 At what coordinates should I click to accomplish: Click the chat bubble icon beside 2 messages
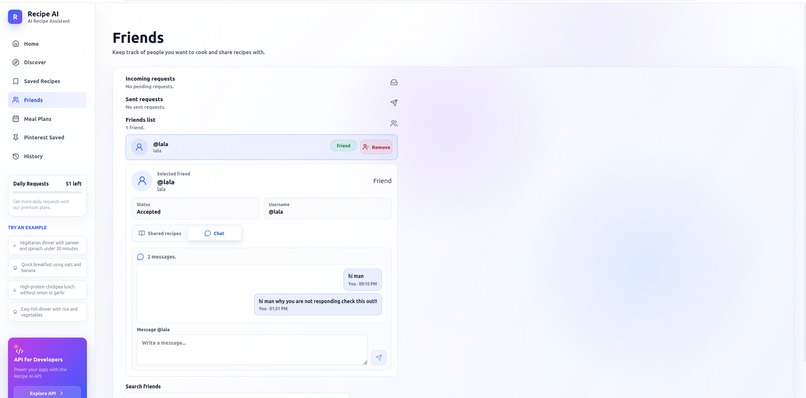pyautogui.click(x=140, y=257)
